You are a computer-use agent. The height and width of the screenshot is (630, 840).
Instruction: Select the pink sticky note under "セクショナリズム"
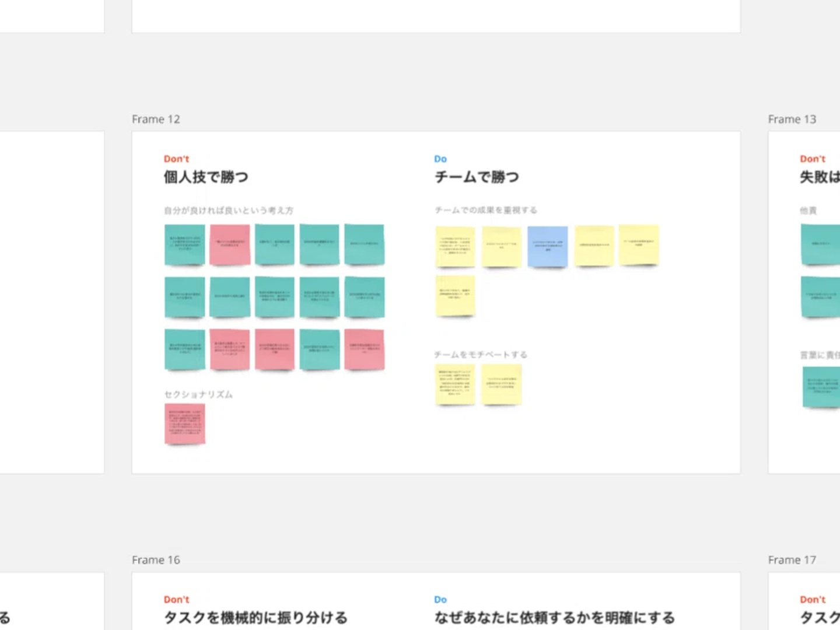click(x=185, y=423)
